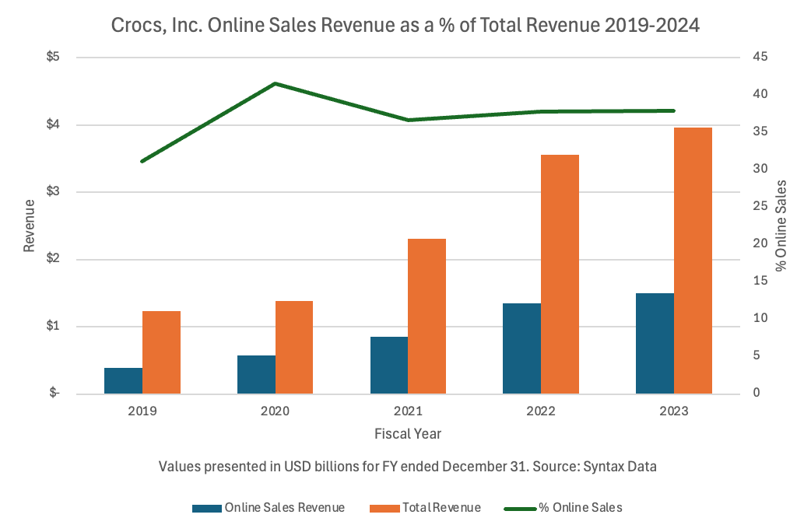Click the 2023 fiscal year label
This screenshot has width=811, height=532.
[x=674, y=411]
